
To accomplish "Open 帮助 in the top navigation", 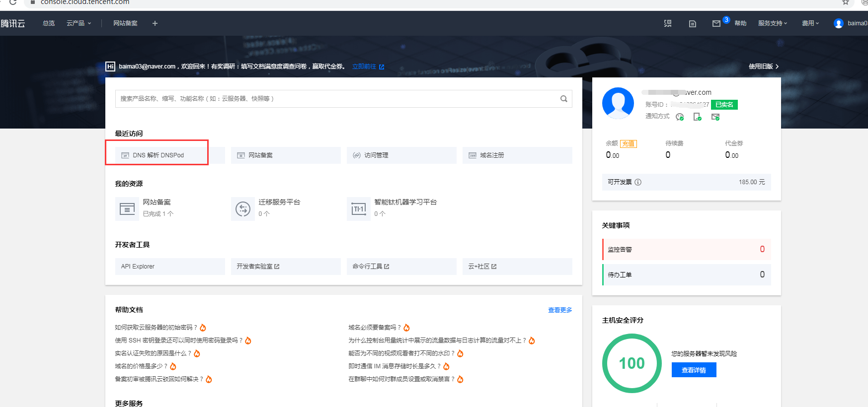I will click(740, 23).
